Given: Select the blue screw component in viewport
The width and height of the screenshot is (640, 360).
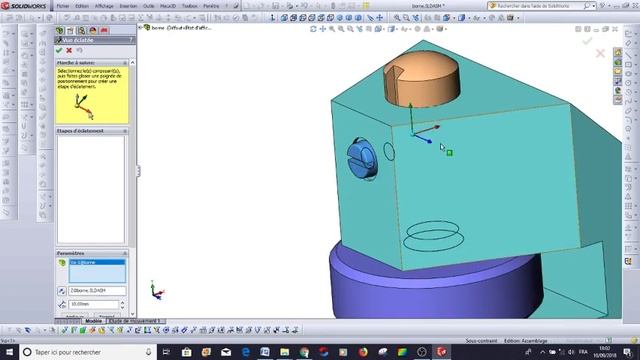Looking at the screenshot, I should (362, 159).
